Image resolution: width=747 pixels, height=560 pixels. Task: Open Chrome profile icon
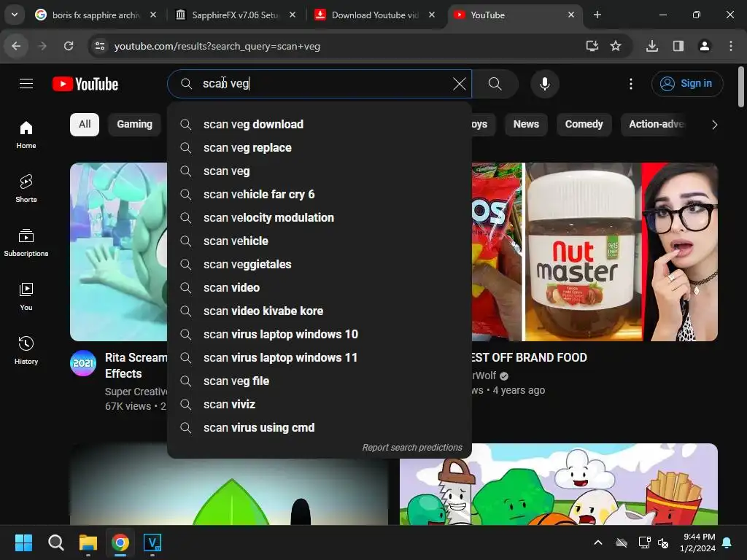tap(705, 46)
